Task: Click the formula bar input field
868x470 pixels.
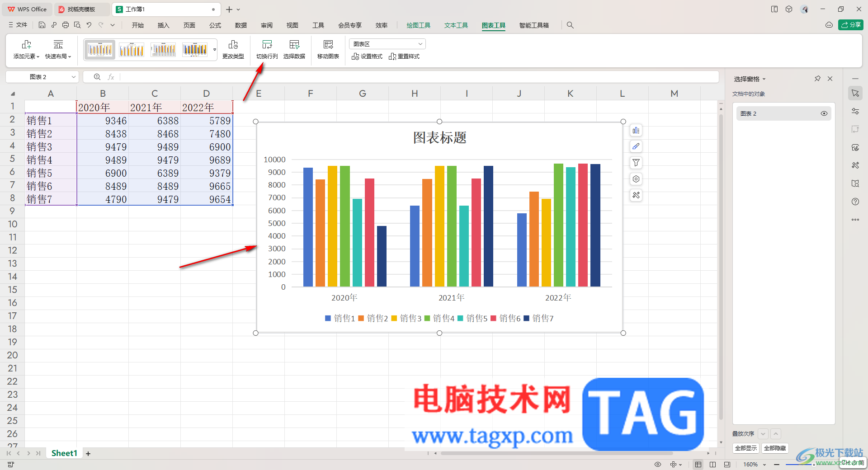Action: [419, 77]
